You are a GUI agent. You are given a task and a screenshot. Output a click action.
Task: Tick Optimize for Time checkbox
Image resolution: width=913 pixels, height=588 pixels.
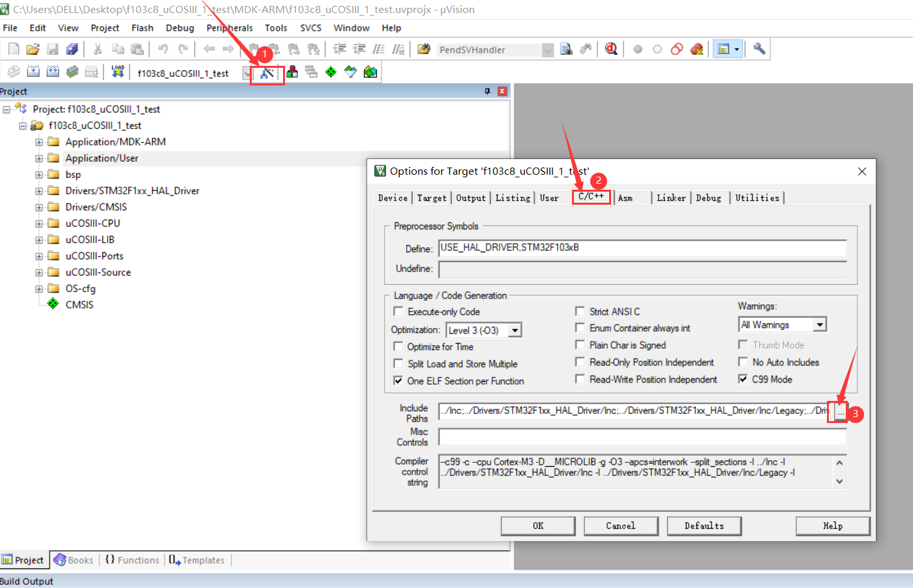(x=398, y=346)
